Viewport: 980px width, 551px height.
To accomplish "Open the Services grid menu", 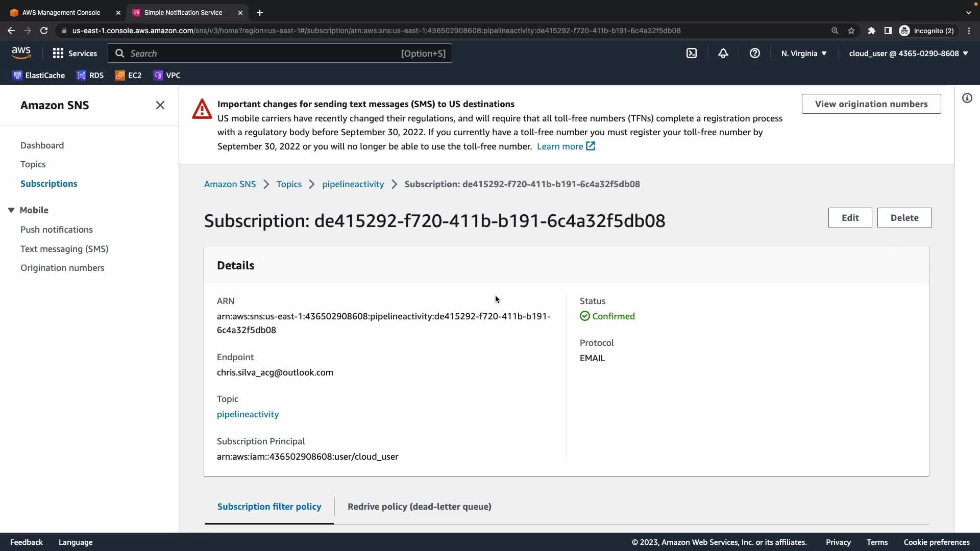I will coord(75,53).
